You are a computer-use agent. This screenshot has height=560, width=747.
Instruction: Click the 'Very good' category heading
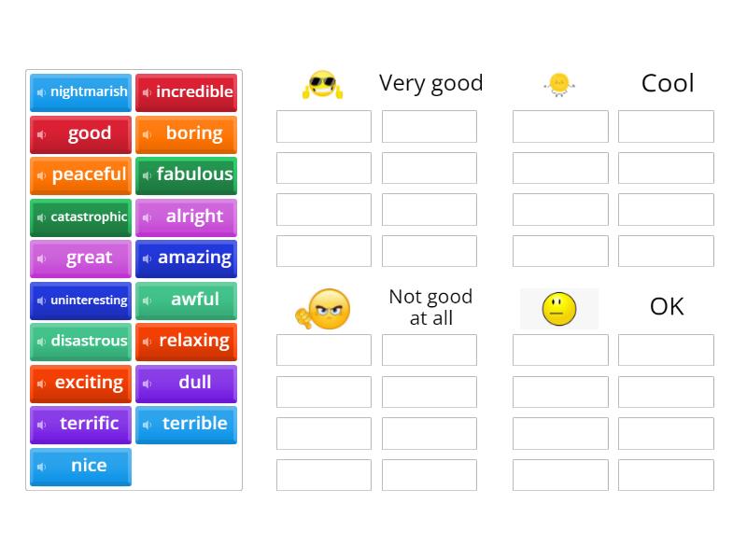click(431, 83)
